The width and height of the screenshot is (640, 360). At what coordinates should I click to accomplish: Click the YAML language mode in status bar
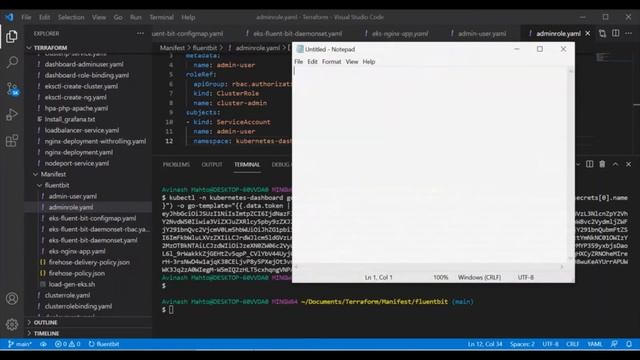tap(595, 344)
